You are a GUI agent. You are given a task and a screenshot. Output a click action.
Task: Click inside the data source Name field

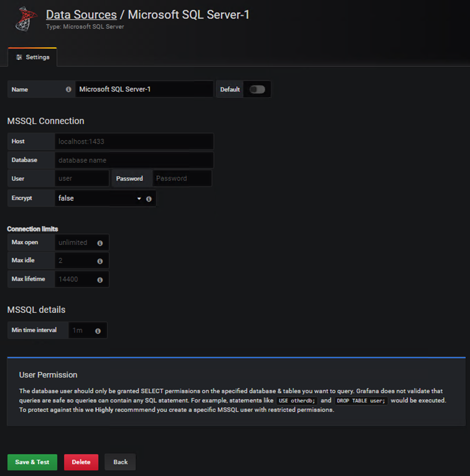[144, 89]
